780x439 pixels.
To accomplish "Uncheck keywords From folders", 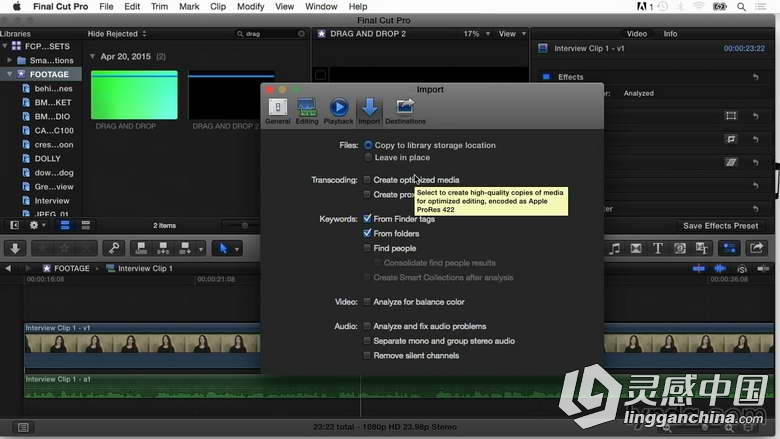I will click(367, 233).
